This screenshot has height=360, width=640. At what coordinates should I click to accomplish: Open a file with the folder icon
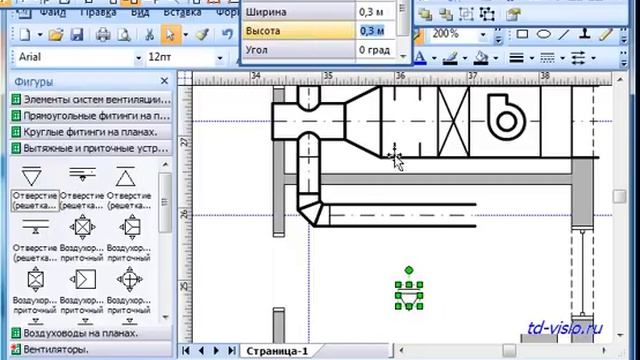click(56, 35)
